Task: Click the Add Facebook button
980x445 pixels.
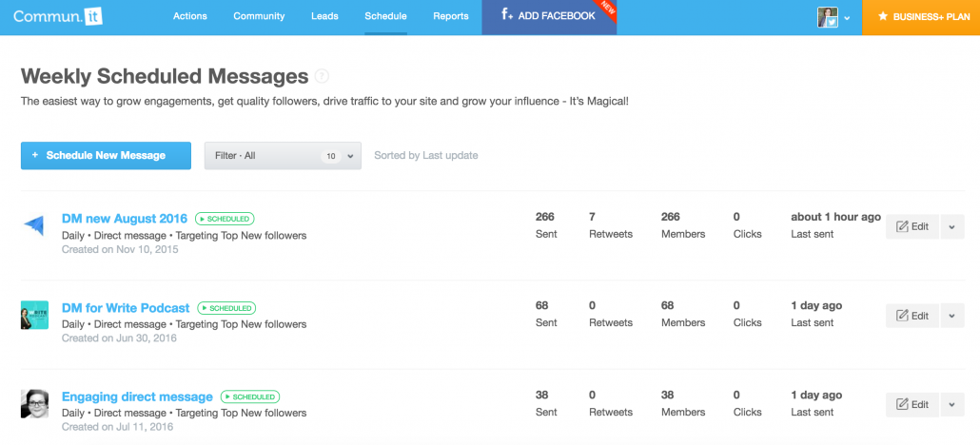Action: tap(549, 17)
